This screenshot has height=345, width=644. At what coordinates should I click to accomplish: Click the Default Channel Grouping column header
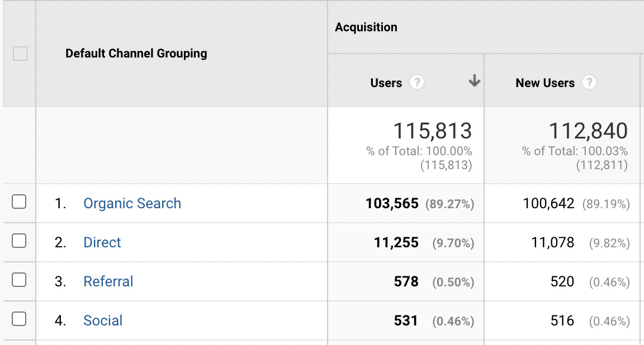(136, 54)
